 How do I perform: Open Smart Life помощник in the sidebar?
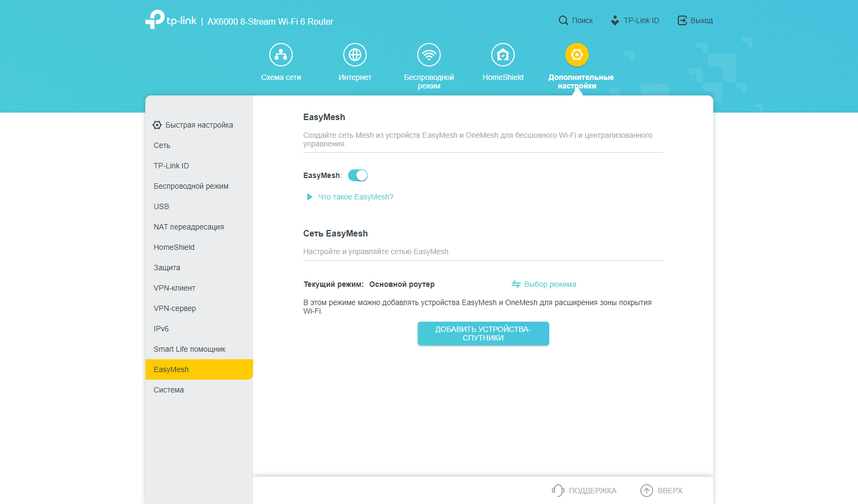pyautogui.click(x=199, y=349)
